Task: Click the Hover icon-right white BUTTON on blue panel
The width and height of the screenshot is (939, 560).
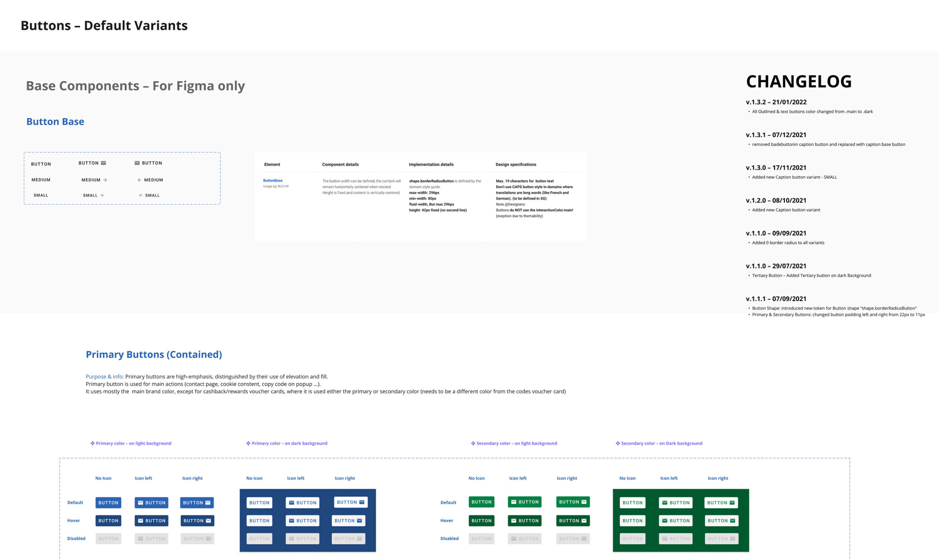Action: click(x=348, y=521)
